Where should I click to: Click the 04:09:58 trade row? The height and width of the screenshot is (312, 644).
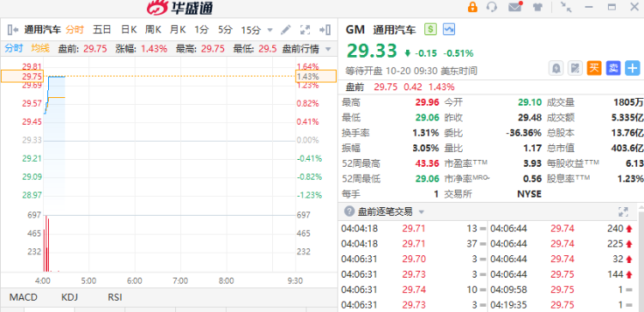562,290
